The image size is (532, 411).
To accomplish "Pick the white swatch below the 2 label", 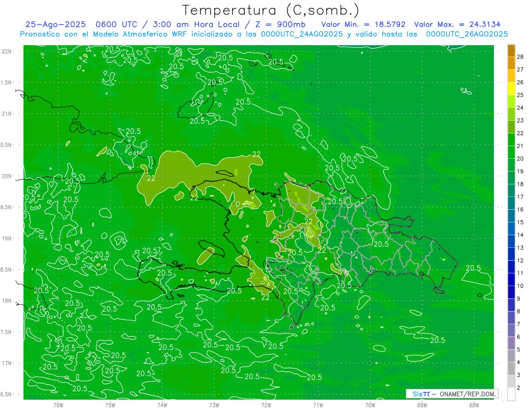I will click(511, 394).
